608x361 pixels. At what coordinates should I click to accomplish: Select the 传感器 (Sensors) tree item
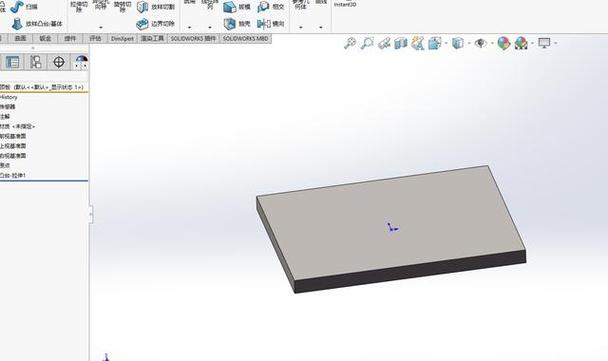point(7,107)
